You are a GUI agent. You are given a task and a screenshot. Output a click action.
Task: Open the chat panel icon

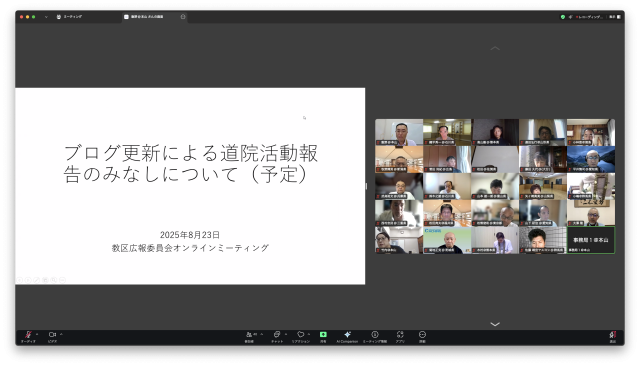click(x=277, y=334)
